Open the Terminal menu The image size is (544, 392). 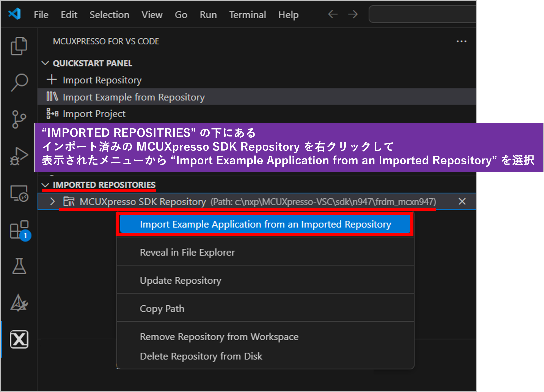247,15
